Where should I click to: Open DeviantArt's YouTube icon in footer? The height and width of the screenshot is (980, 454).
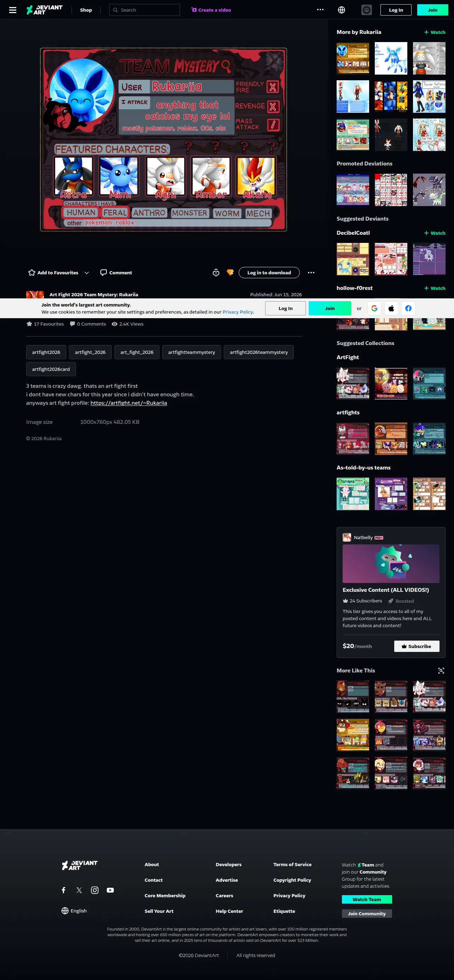[110, 890]
